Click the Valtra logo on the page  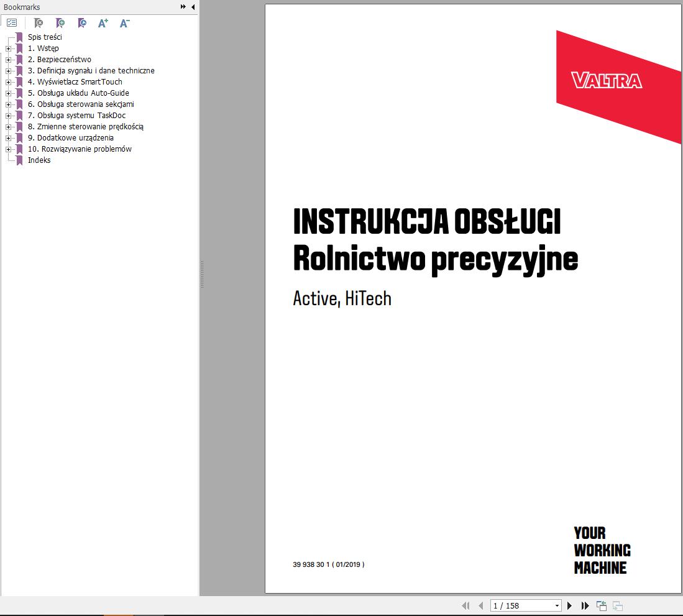point(607,81)
